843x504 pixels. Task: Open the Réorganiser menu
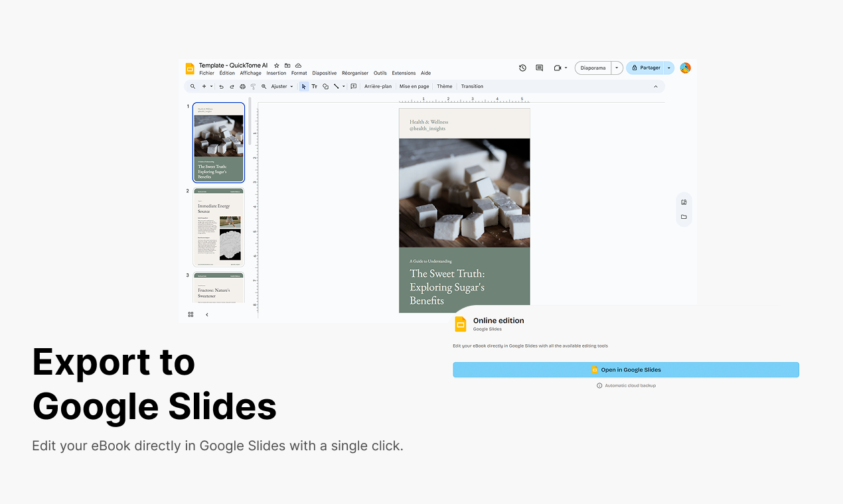[x=355, y=73]
